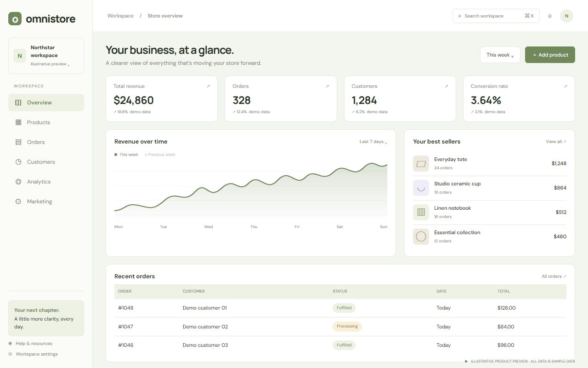Open the N user avatar
Image resolution: width=588 pixels, height=368 pixels.
566,16
